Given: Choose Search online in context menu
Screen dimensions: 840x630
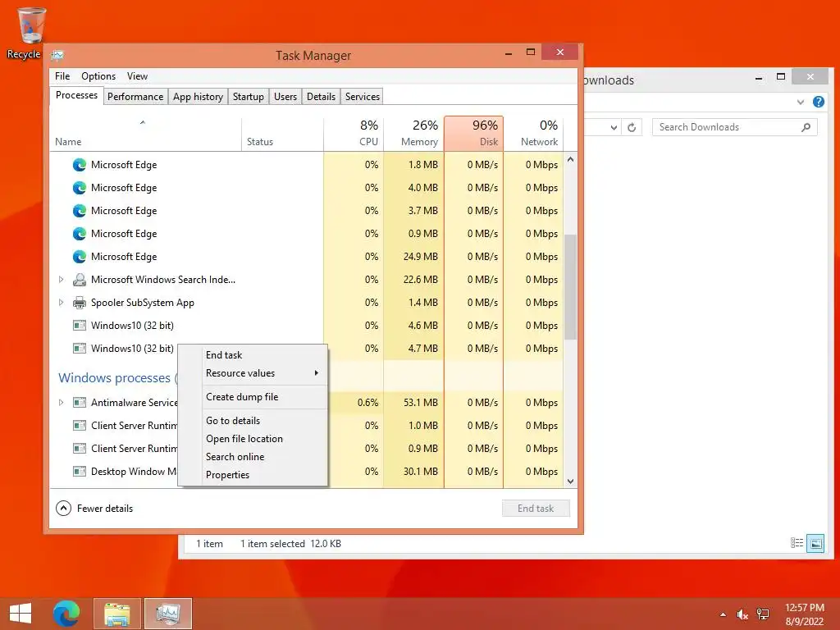Looking at the screenshot, I should coord(253,457).
